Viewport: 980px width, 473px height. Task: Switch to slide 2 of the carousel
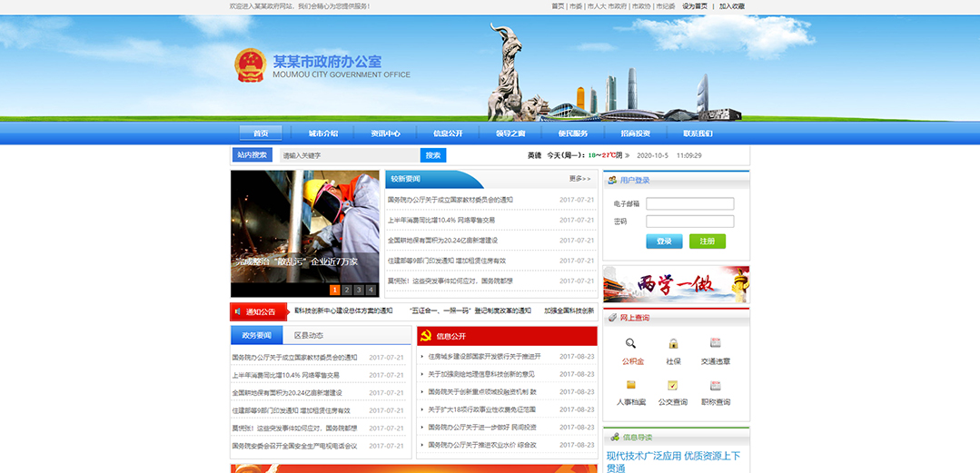click(x=347, y=290)
